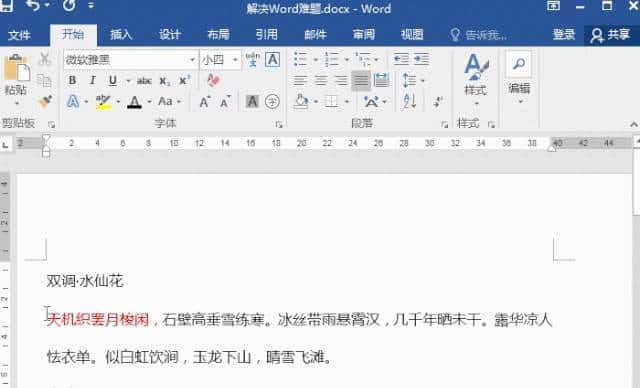Apply yellow text highlight color
640x388 pixels.
pos(103,102)
